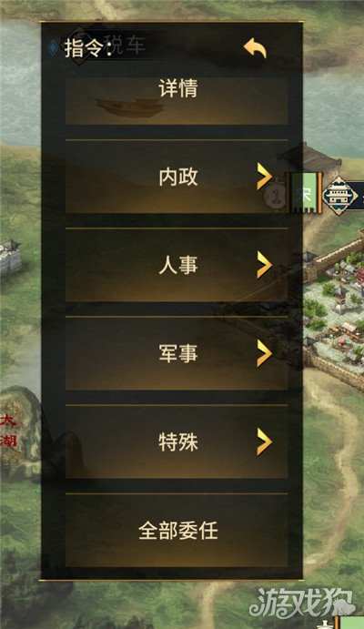Select the red 太湖 lake label
The width and height of the screenshot is (364, 629).
pos(8,431)
